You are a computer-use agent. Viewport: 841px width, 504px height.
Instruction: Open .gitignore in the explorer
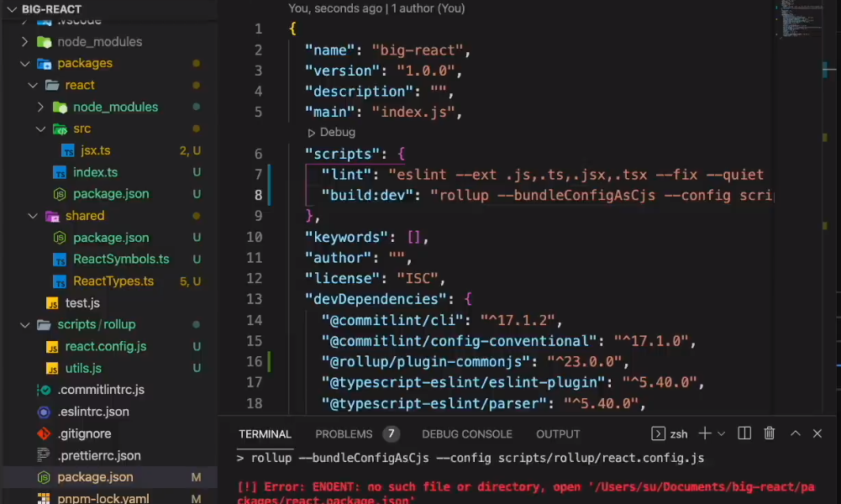84,433
